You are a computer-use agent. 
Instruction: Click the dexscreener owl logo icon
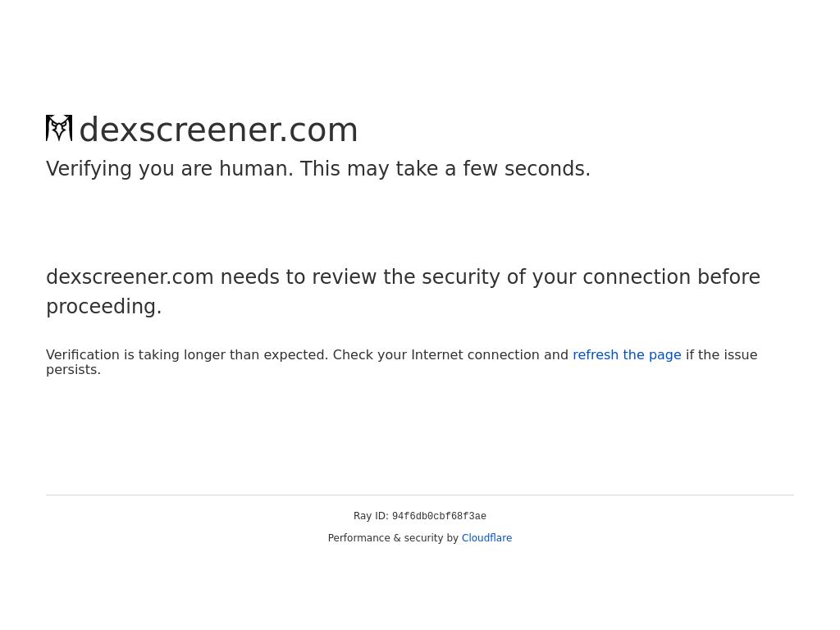pyautogui.click(x=59, y=129)
